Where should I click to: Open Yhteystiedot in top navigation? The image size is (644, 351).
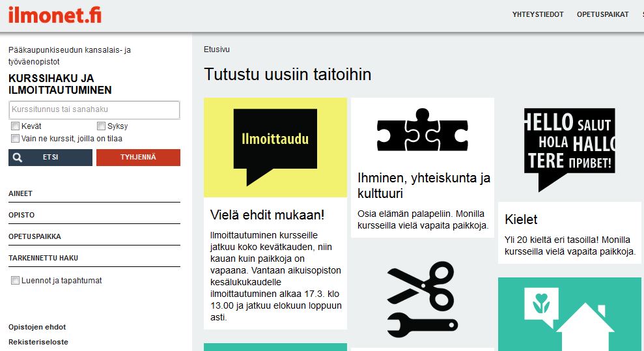pyautogui.click(x=538, y=15)
